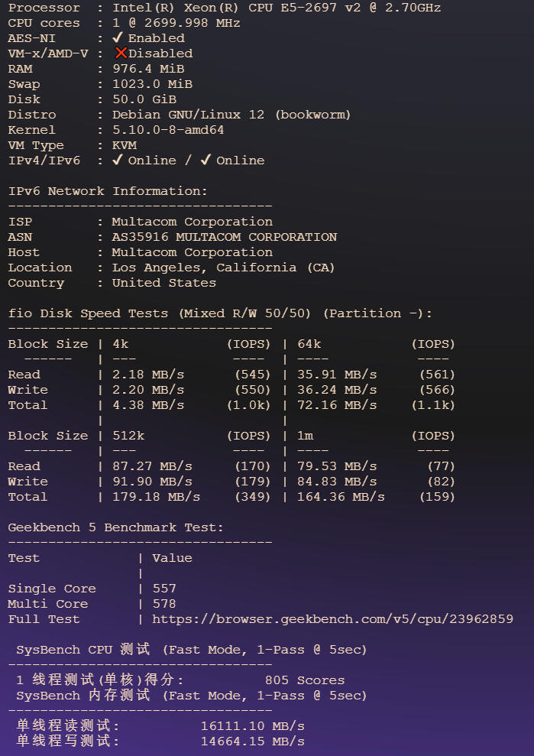Image resolution: width=534 pixels, height=756 pixels.
Task: Click the kernel version 5.10.0-8-amd64
Action: point(168,130)
